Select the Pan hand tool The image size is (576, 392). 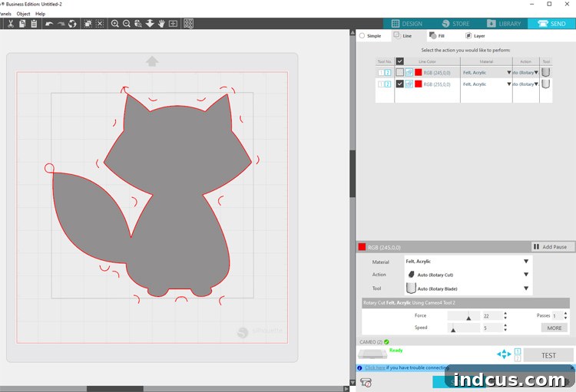click(161, 24)
